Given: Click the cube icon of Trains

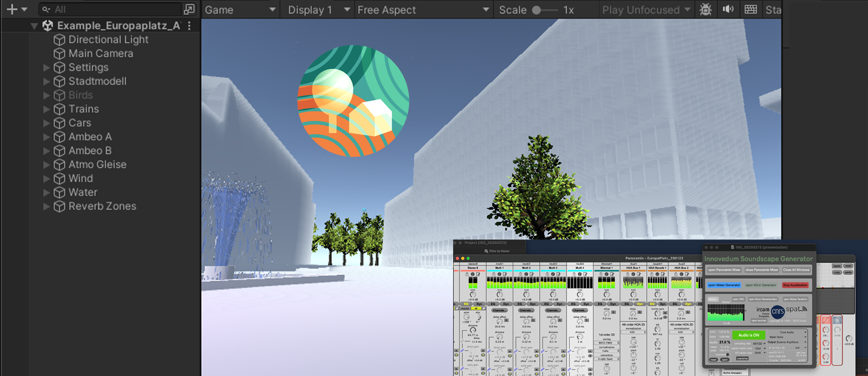Looking at the screenshot, I should (x=59, y=109).
